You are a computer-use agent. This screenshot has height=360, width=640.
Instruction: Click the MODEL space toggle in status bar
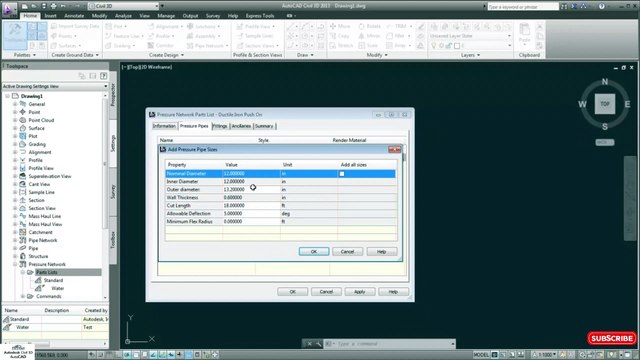pos(481,355)
